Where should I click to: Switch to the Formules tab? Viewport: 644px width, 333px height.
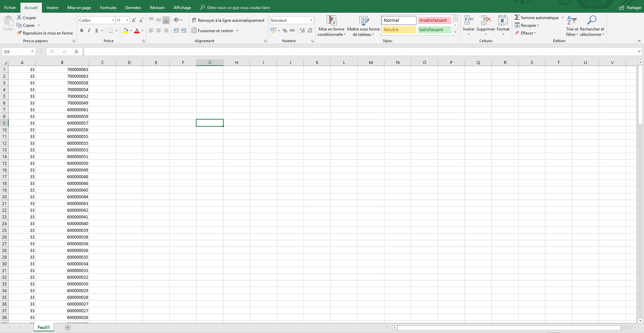108,7
